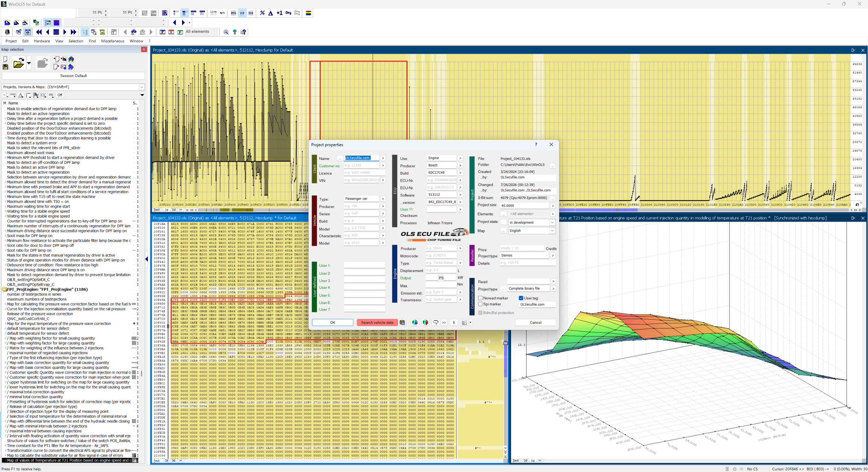Click the red V version icon
Screen dimensions: 868x472
click(171, 32)
